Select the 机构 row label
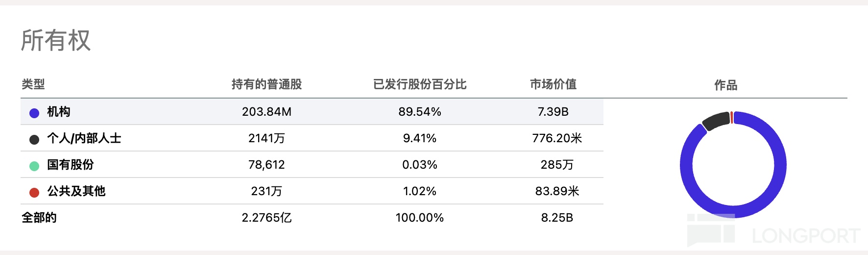 click(x=59, y=112)
